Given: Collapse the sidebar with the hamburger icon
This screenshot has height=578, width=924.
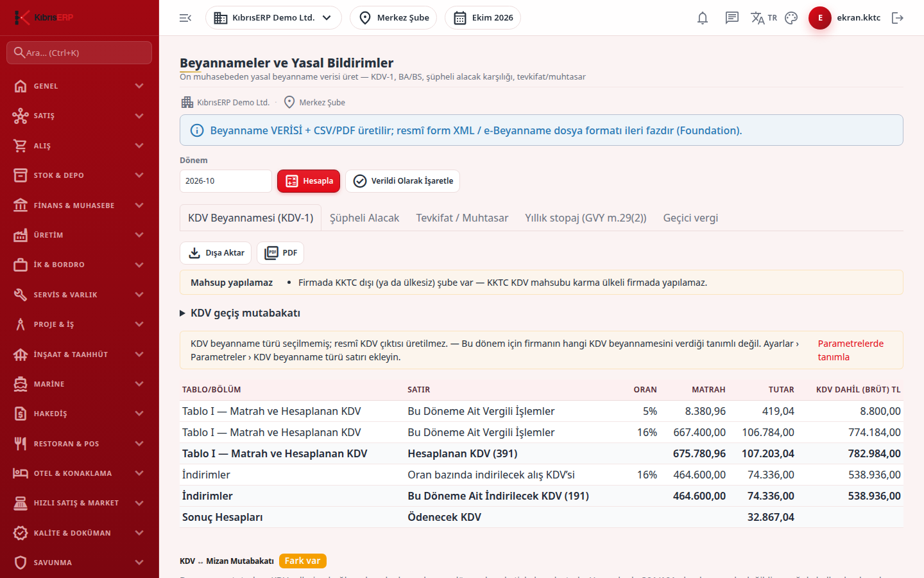Looking at the screenshot, I should pos(185,18).
